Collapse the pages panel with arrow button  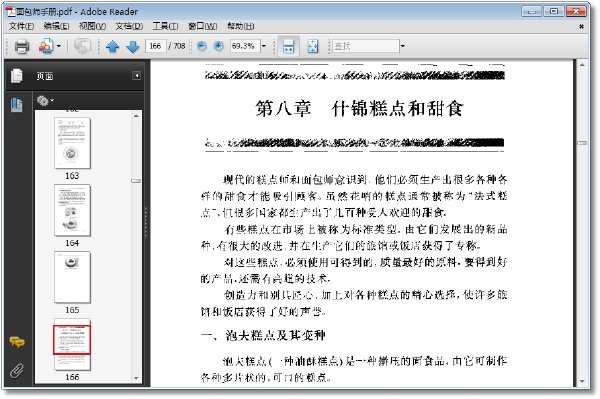(x=136, y=76)
